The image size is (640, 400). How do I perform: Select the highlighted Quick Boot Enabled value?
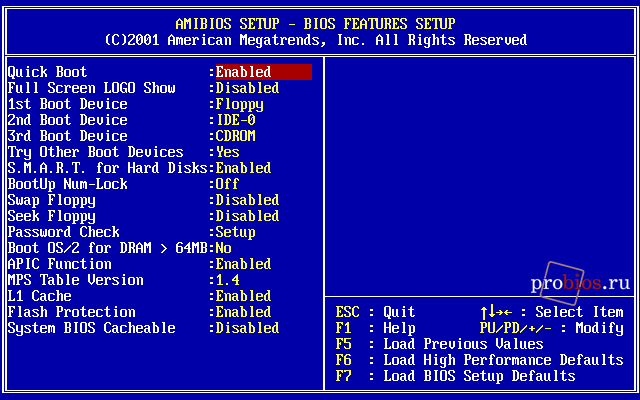(263, 72)
